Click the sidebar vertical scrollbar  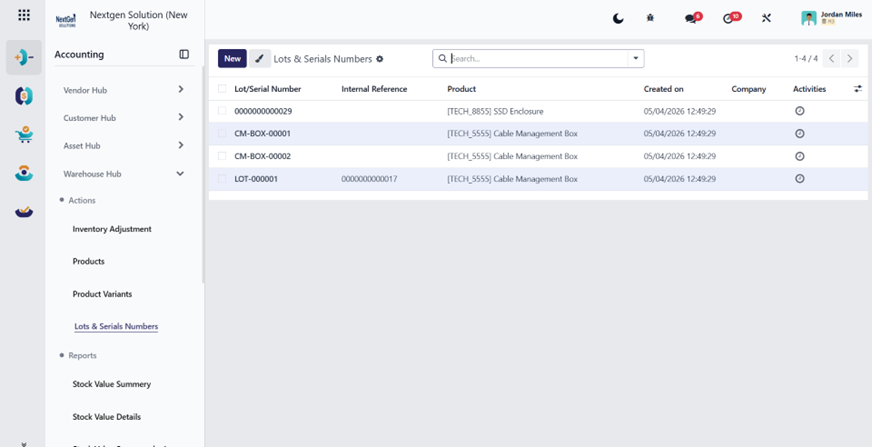(x=203, y=175)
